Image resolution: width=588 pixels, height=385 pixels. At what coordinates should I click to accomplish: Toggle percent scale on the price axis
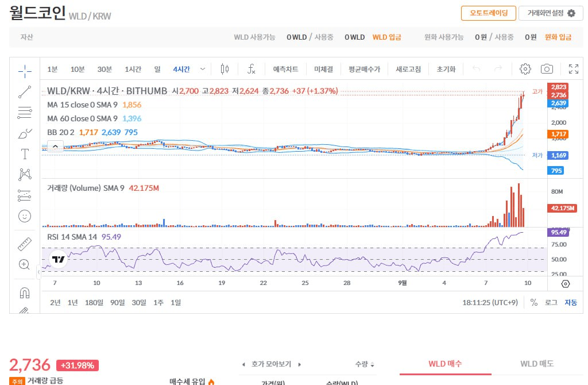point(534,302)
